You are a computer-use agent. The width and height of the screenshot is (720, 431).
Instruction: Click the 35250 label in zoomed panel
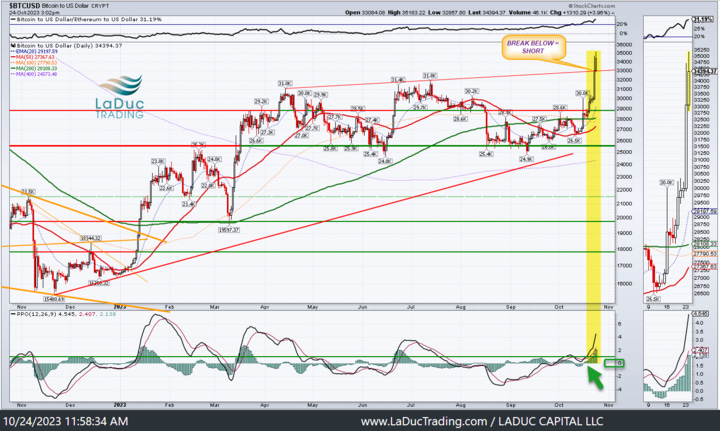pyautogui.click(x=701, y=50)
